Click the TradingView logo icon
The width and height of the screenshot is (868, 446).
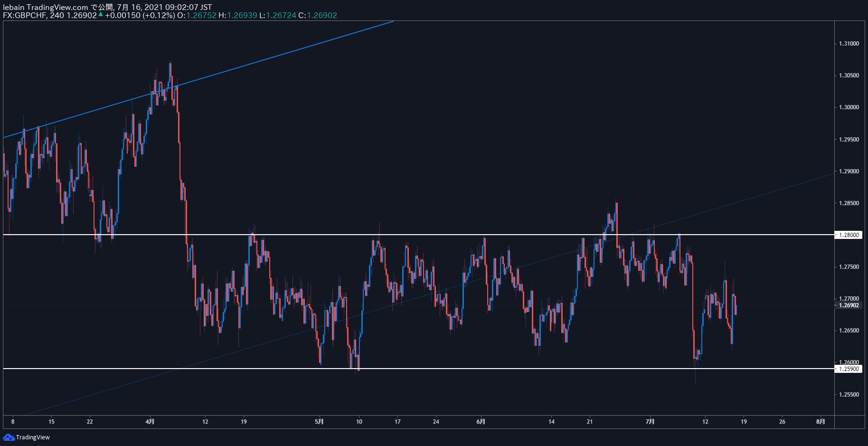[x=9, y=437]
